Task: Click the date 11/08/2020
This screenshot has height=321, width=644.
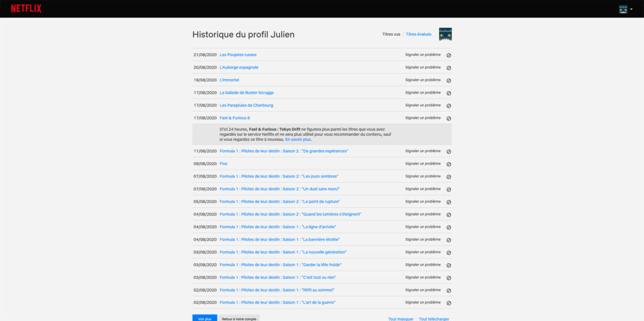Action: (x=205, y=151)
